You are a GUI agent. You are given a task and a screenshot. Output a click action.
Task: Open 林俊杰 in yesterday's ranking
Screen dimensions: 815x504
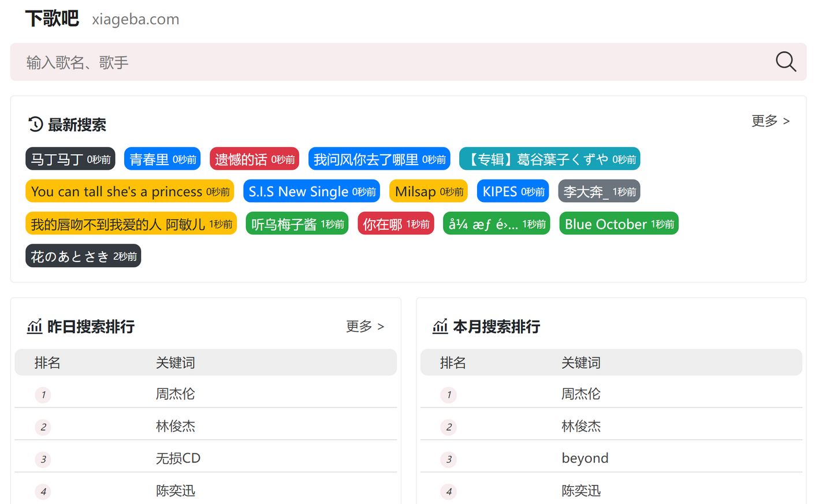click(175, 426)
